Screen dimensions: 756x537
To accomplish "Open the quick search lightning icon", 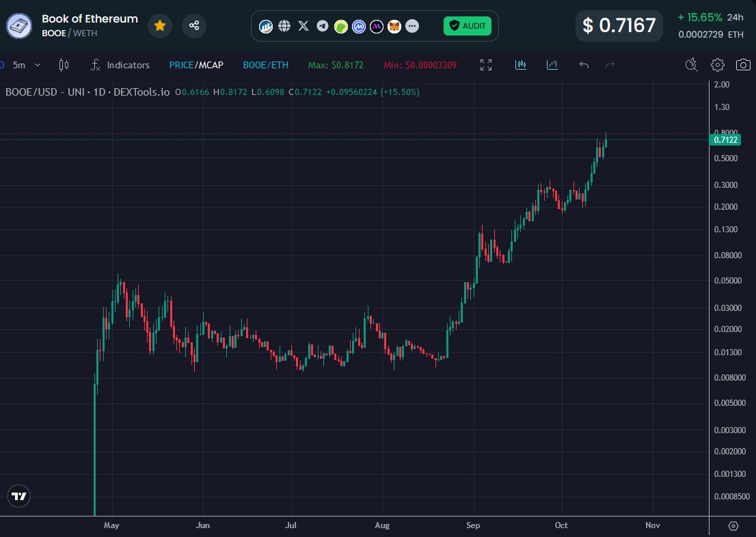I will coord(691,65).
